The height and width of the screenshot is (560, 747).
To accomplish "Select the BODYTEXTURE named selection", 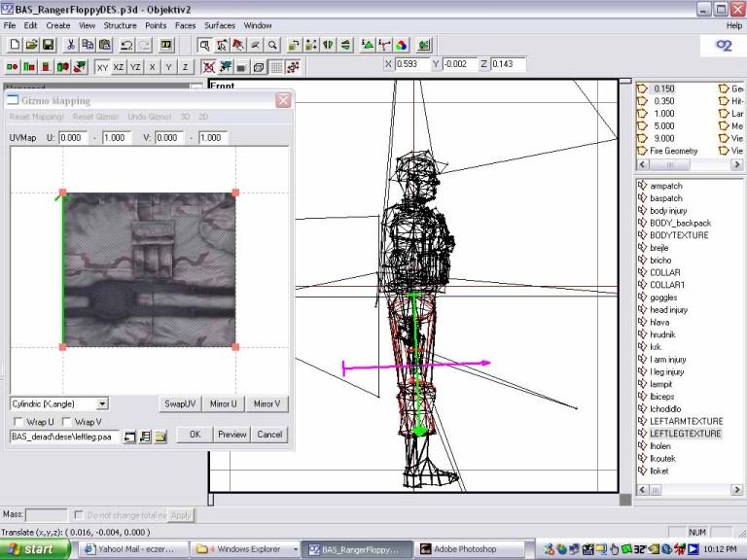I will tap(679, 235).
